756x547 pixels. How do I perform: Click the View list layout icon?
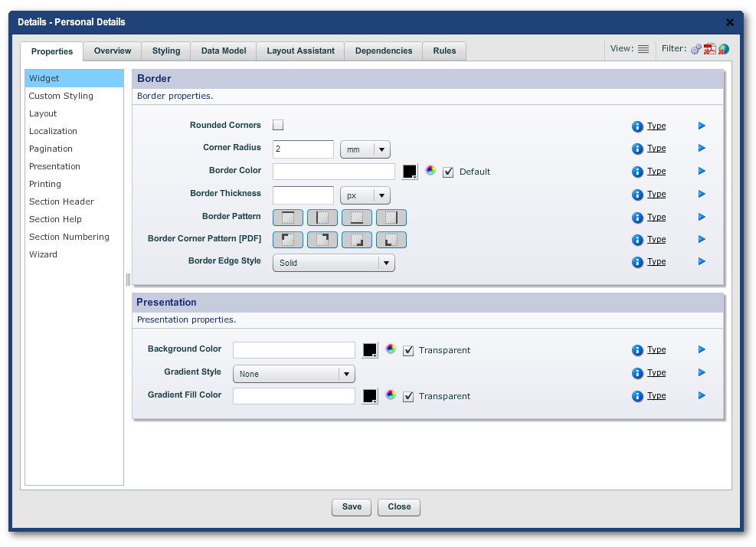643,49
